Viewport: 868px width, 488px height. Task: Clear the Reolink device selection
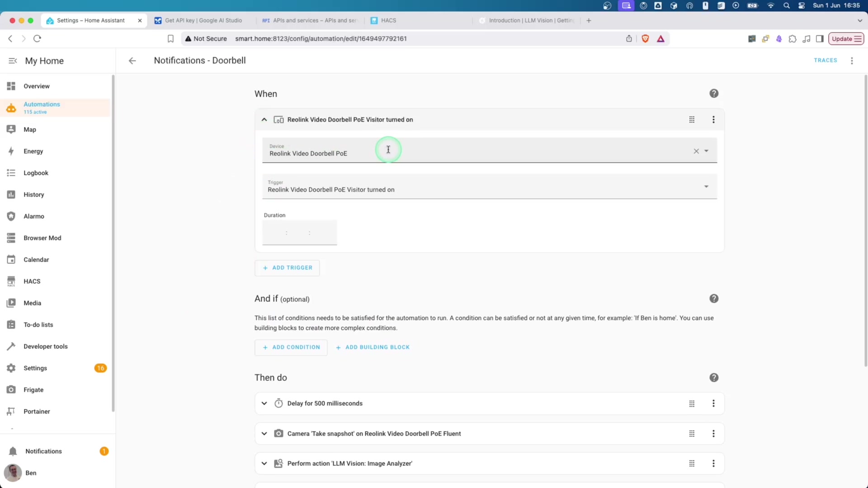tap(696, 151)
